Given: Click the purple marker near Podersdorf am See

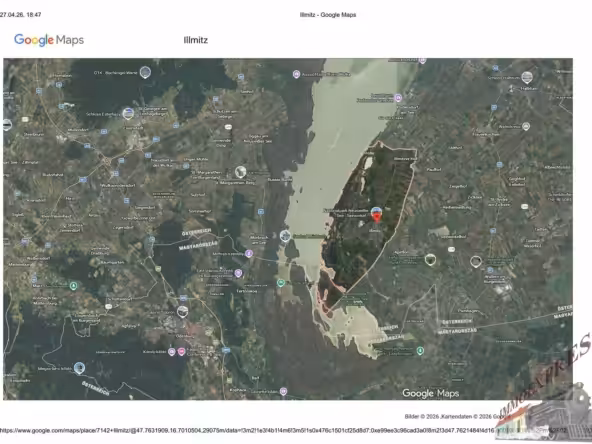Looking at the screenshot, I should [398, 98].
